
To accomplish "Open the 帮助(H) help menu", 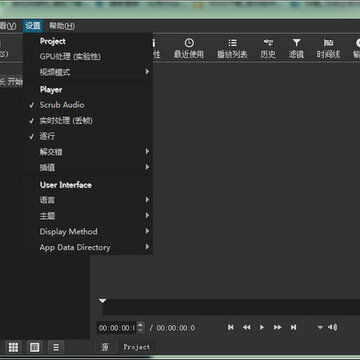I will pos(62,26).
